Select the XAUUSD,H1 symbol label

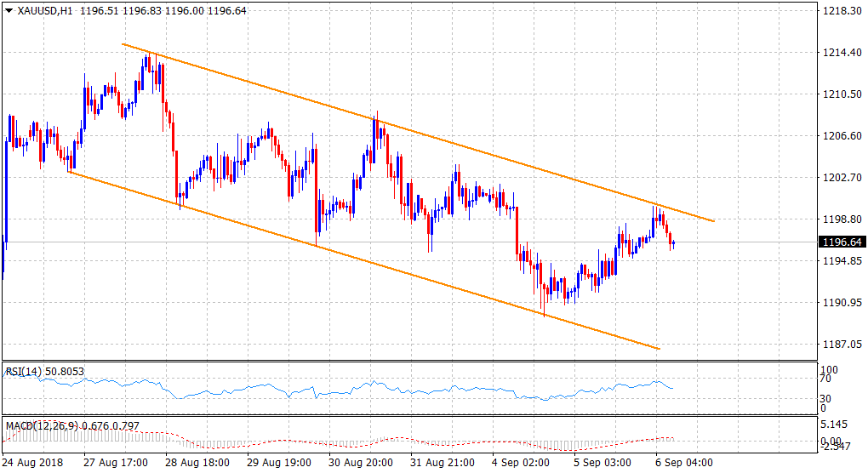pos(44,10)
